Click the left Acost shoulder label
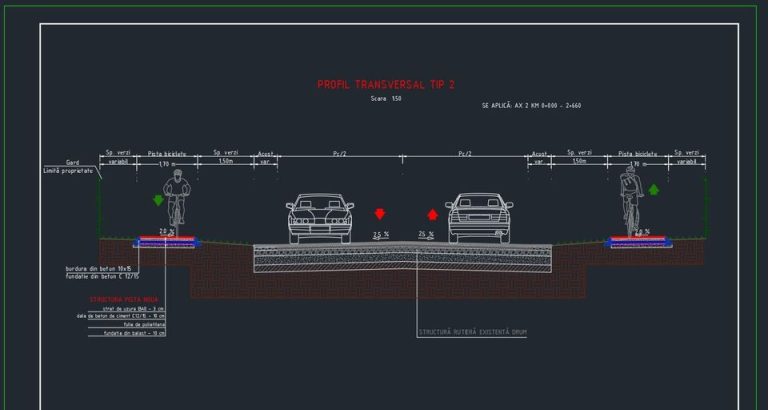 pyautogui.click(x=265, y=154)
